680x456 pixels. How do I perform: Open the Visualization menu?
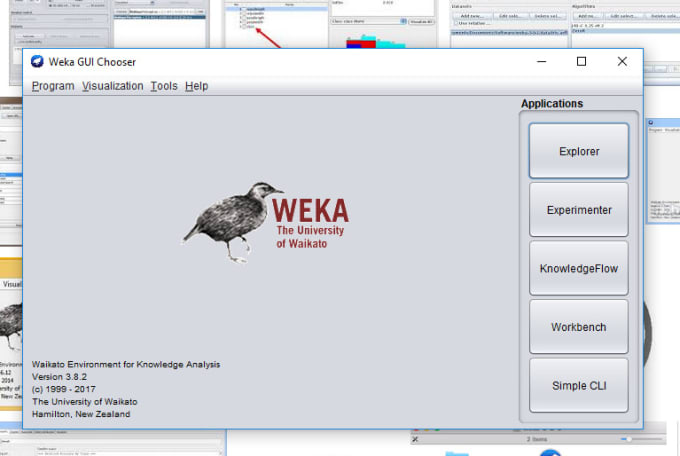coord(113,86)
